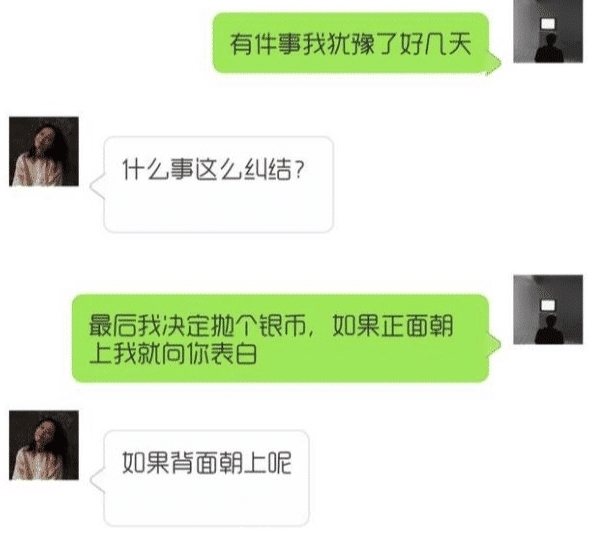This screenshot has height=559, width=592.
Task: Click the tail of "什么事这么纠结?" bubble
Action: (x=97, y=186)
